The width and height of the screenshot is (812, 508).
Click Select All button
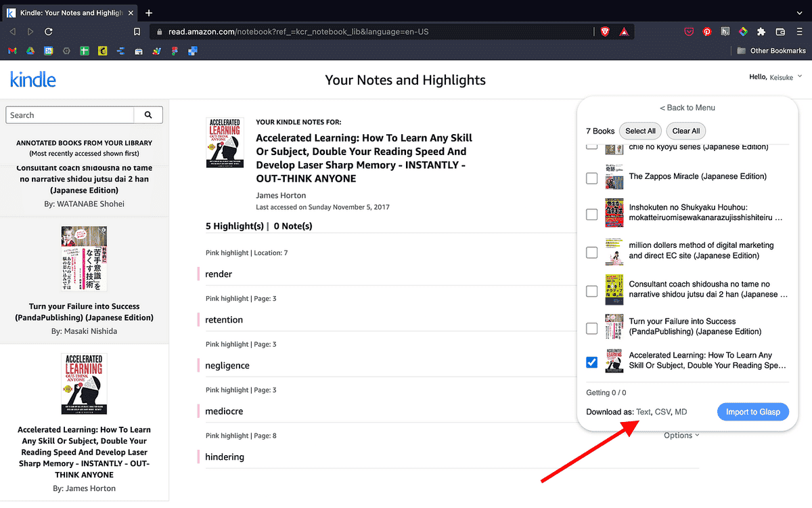coord(640,131)
